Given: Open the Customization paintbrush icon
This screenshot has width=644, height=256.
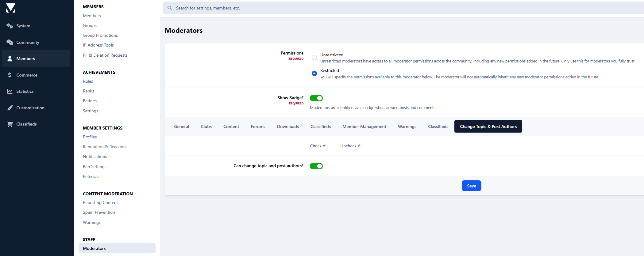Looking at the screenshot, I should [x=10, y=108].
